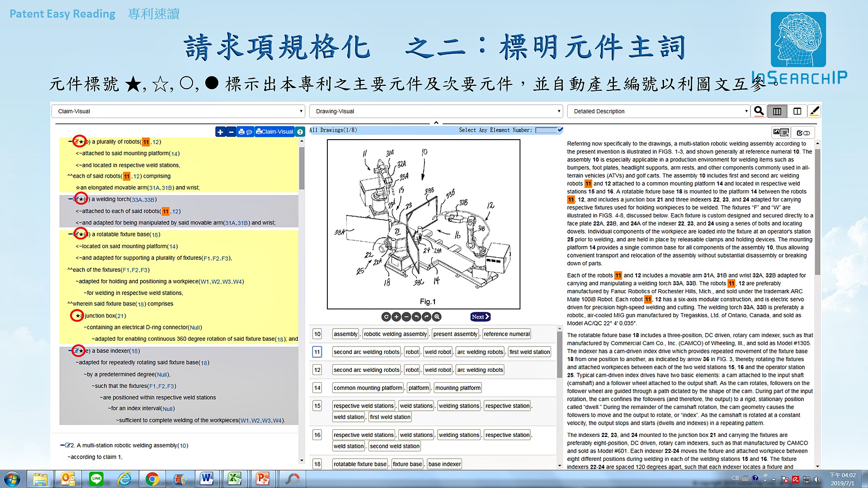Print claims with the printer icon
Viewport: 868px width, 488px height.
click(x=241, y=132)
